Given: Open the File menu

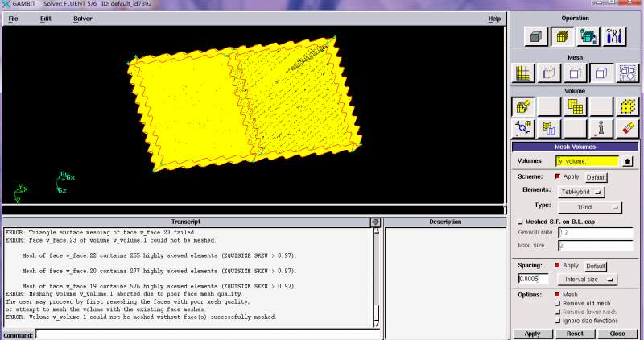Looking at the screenshot, I should pyautogui.click(x=13, y=19).
